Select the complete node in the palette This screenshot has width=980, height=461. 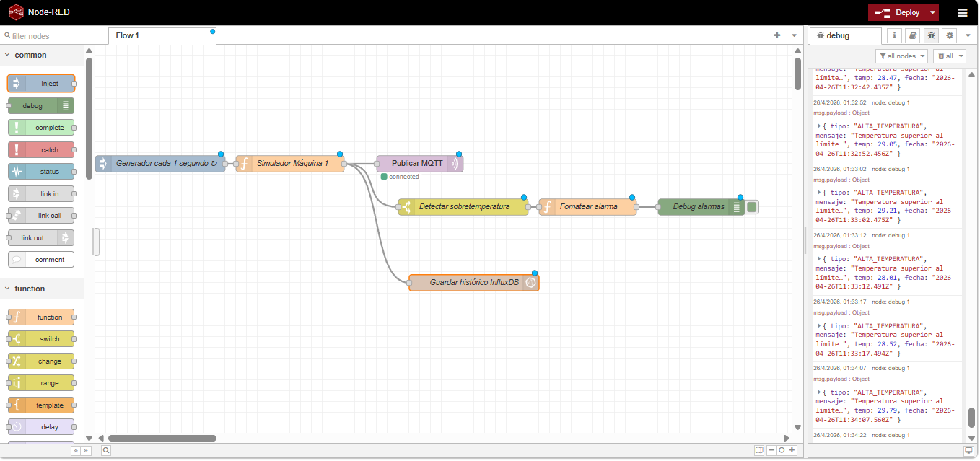pyautogui.click(x=41, y=128)
